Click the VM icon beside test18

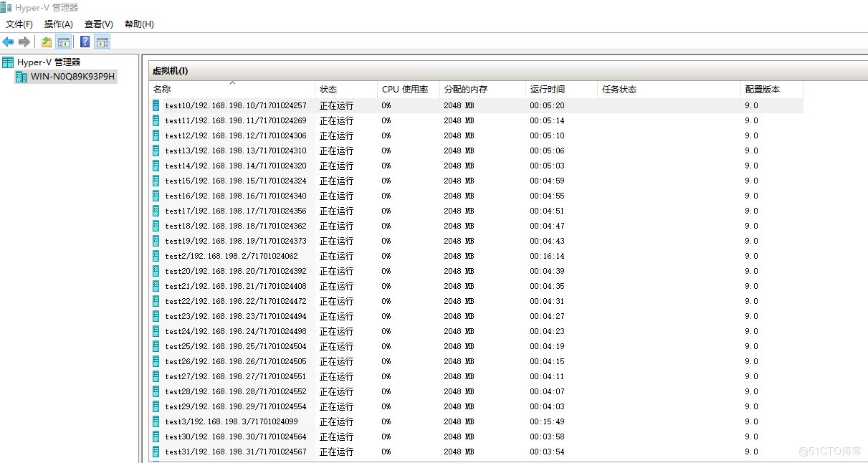[x=156, y=226]
